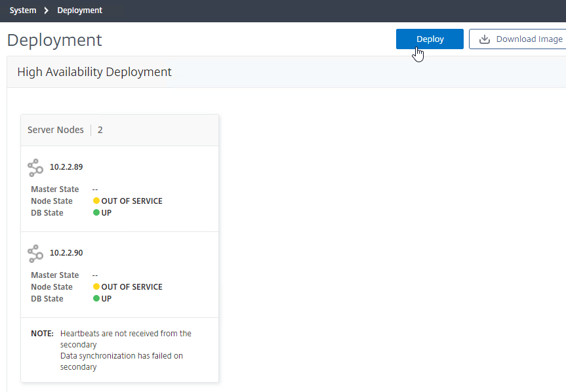Click the Deployment page title
566x392 pixels.
[x=54, y=40]
